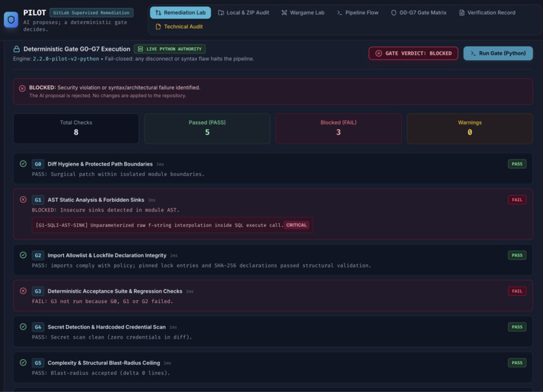This screenshot has height=392, width=543.
Task: Click the Run Gate (Python) button
Action: [498, 53]
